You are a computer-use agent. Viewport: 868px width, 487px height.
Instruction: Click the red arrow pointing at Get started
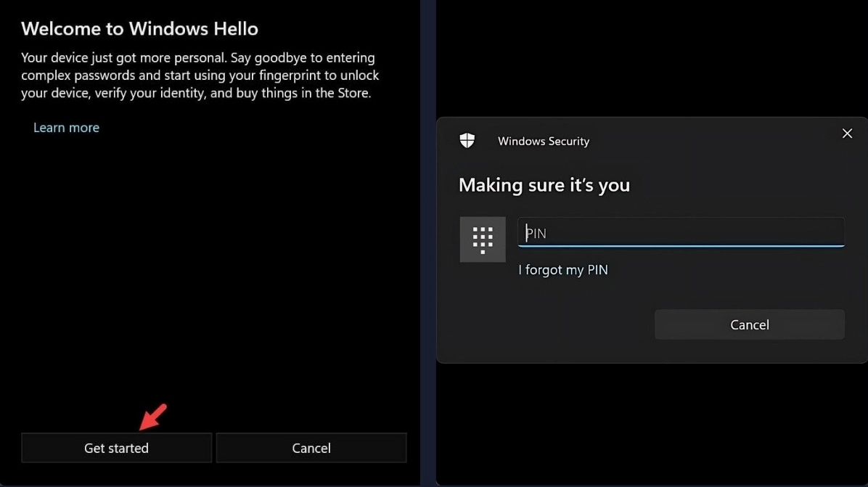(x=153, y=417)
